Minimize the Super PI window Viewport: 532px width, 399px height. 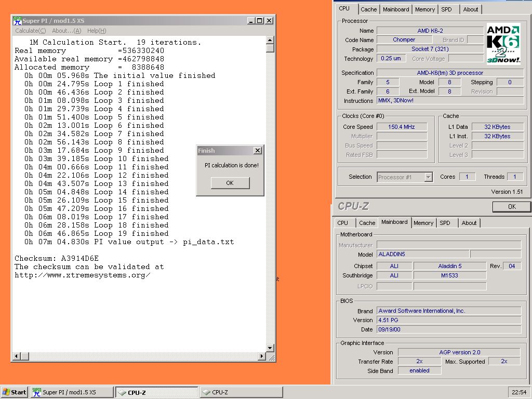click(251, 21)
